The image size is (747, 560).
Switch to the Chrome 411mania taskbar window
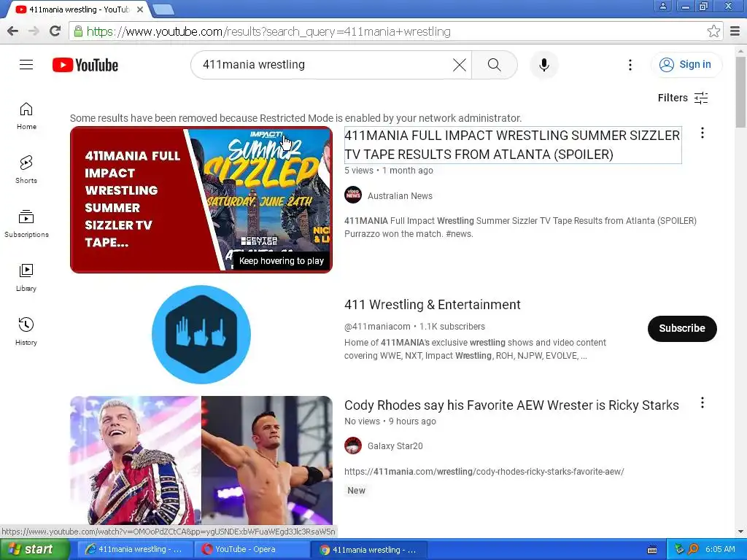coord(369,550)
